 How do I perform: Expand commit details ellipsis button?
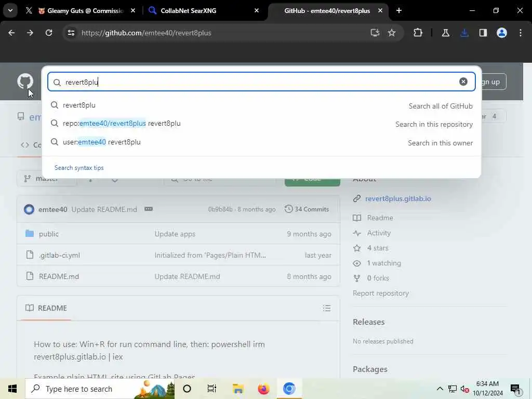[x=148, y=209]
